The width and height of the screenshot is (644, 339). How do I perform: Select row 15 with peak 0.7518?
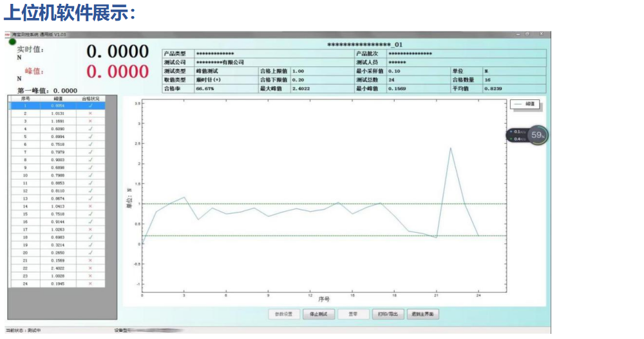tap(57, 214)
